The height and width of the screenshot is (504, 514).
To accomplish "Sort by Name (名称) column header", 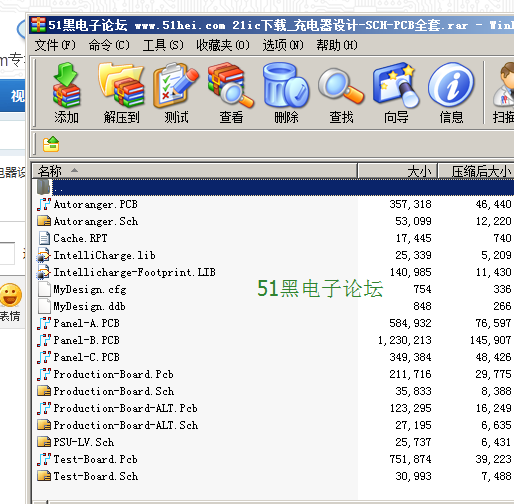I will click(x=195, y=171).
